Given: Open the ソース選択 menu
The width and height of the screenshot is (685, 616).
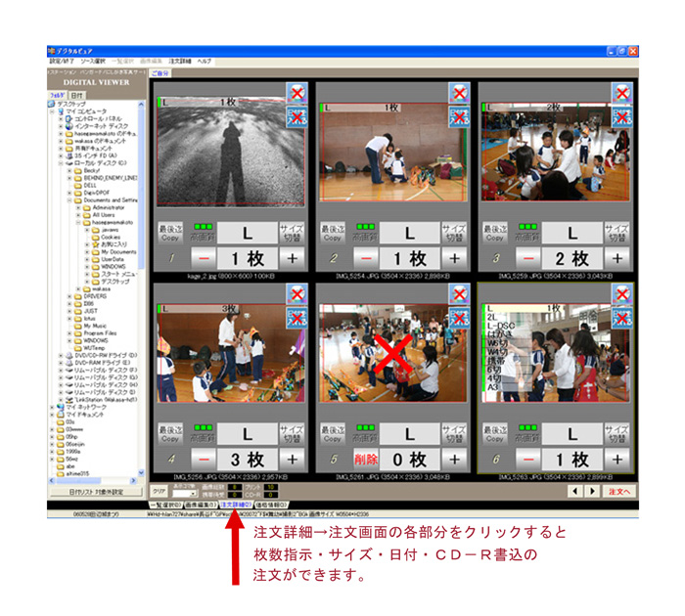Looking at the screenshot, I should click(x=95, y=61).
